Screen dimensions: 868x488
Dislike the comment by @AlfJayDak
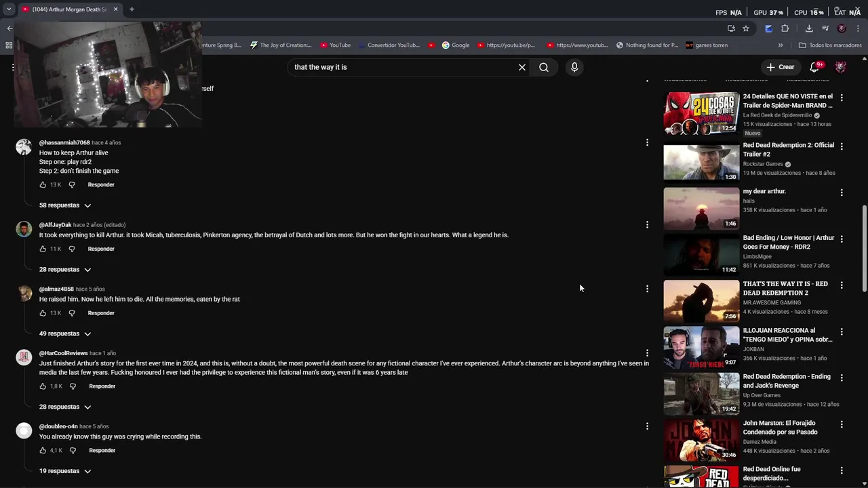point(72,249)
